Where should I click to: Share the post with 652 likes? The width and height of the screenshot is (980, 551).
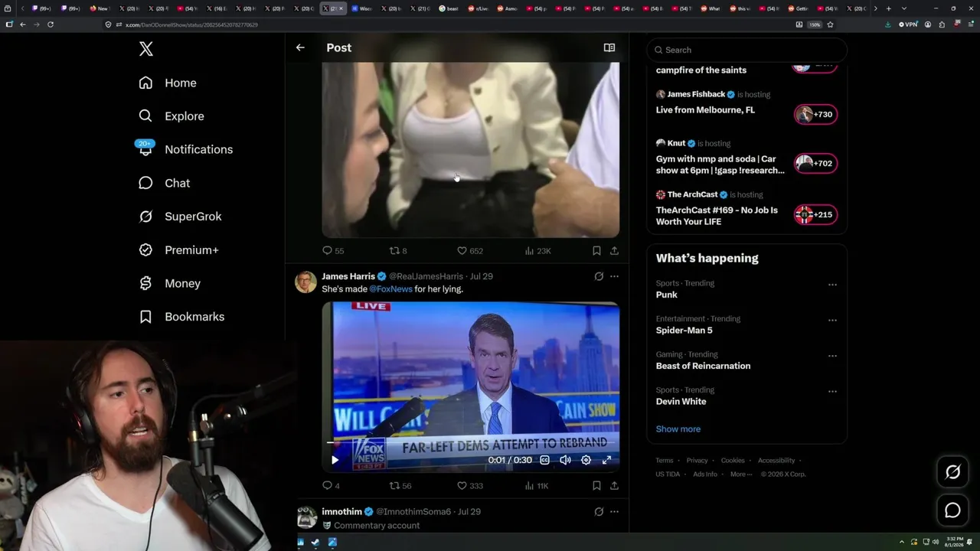pyautogui.click(x=614, y=251)
